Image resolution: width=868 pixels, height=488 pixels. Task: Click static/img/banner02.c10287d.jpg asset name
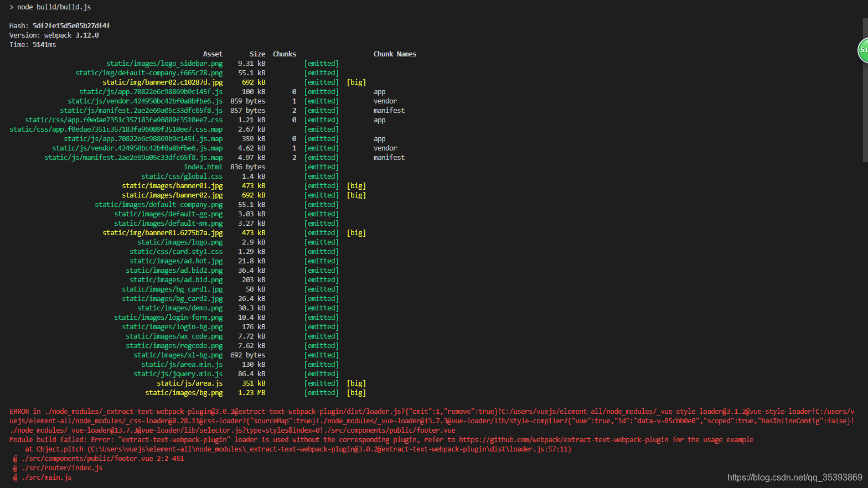click(x=163, y=82)
